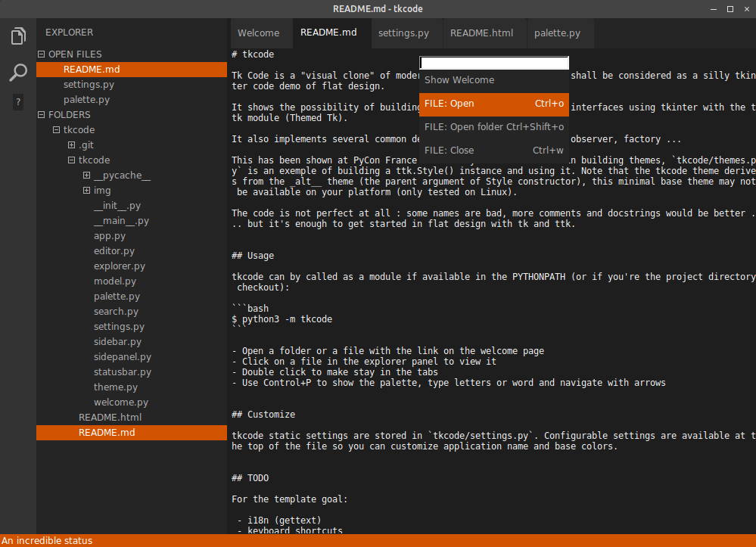Expand the __pycache__ folder
Screen dimensions: 756x547
[x=86, y=175]
